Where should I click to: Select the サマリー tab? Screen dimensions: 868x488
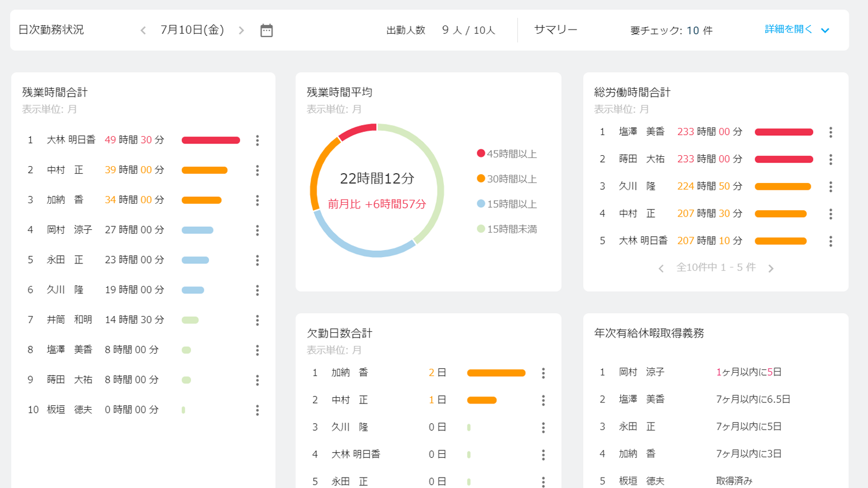click(556, 30)
